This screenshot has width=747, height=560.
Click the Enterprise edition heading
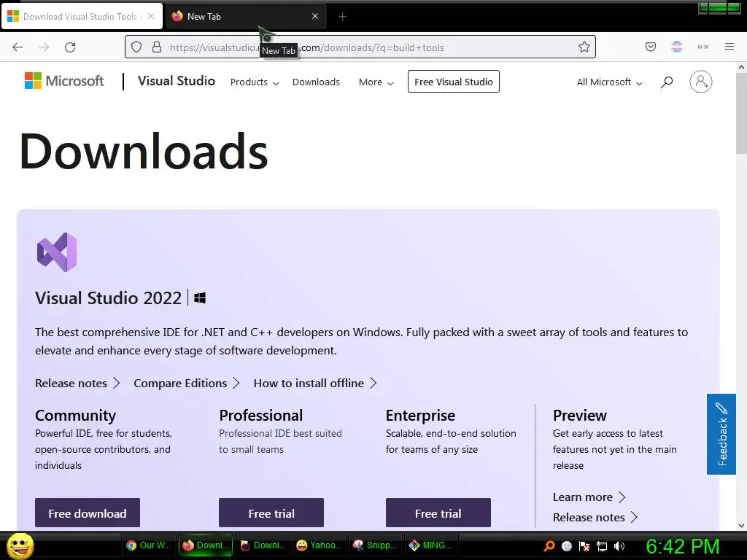click(420, 415)
